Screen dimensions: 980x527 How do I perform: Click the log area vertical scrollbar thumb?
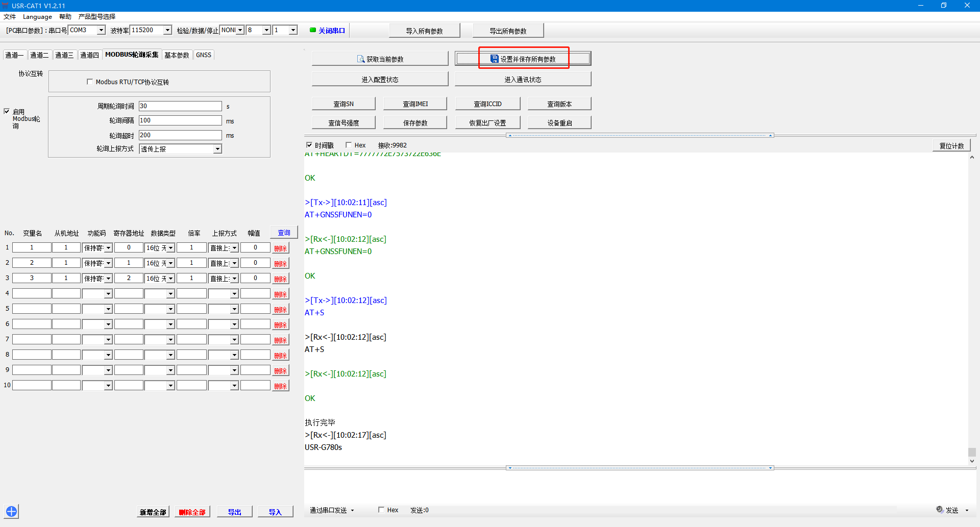point(972,452)
